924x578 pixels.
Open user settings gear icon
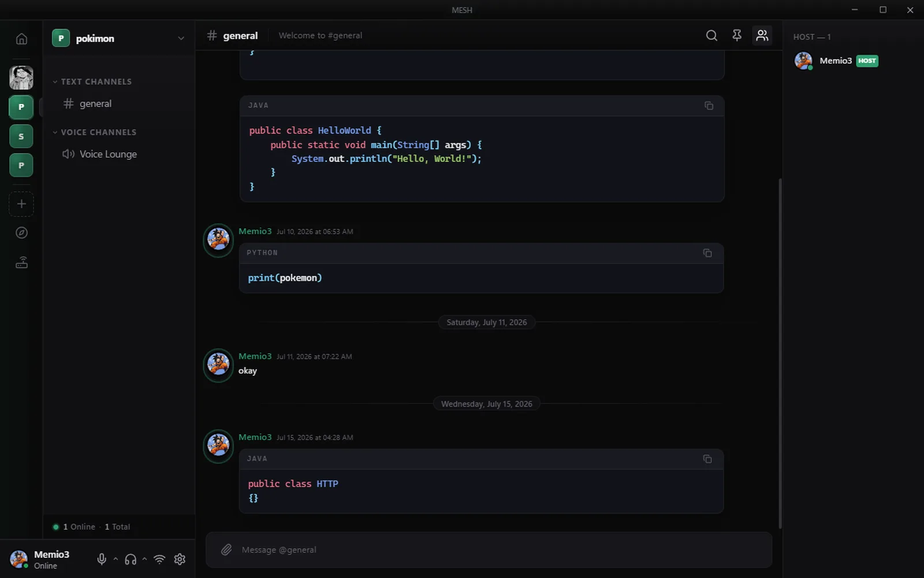click(180, 559)
